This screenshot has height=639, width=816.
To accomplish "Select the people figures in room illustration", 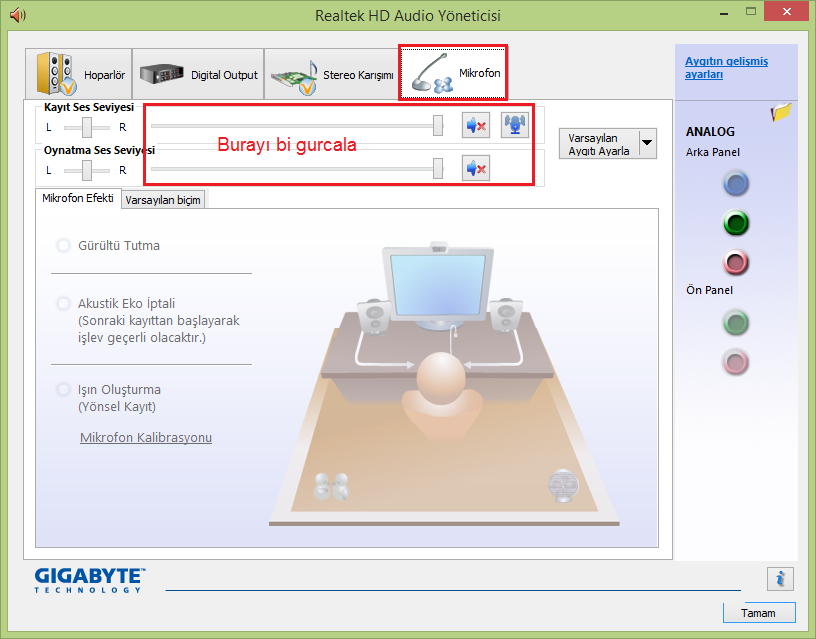I will tap(332, 486).
